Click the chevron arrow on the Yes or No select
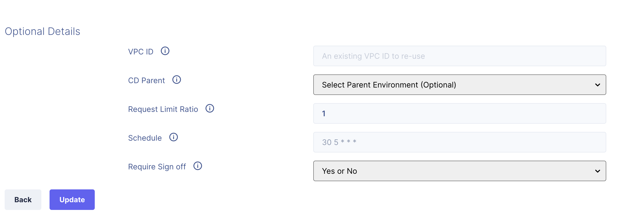Screen dimensions: 644x213 [x=598, y=171]
